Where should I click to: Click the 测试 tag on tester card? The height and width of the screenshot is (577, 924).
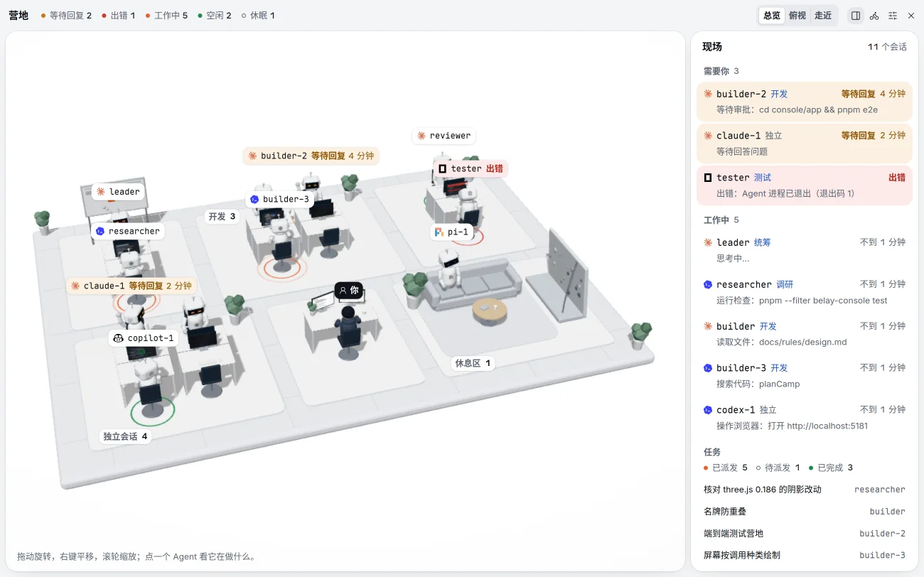tap(762, 178)
